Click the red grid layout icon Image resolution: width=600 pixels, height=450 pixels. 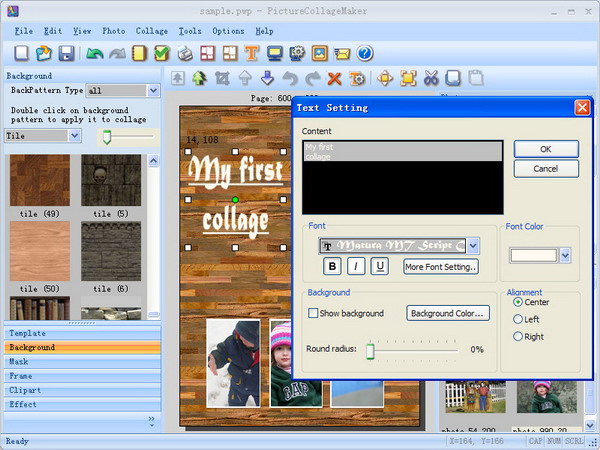(207, 53)
